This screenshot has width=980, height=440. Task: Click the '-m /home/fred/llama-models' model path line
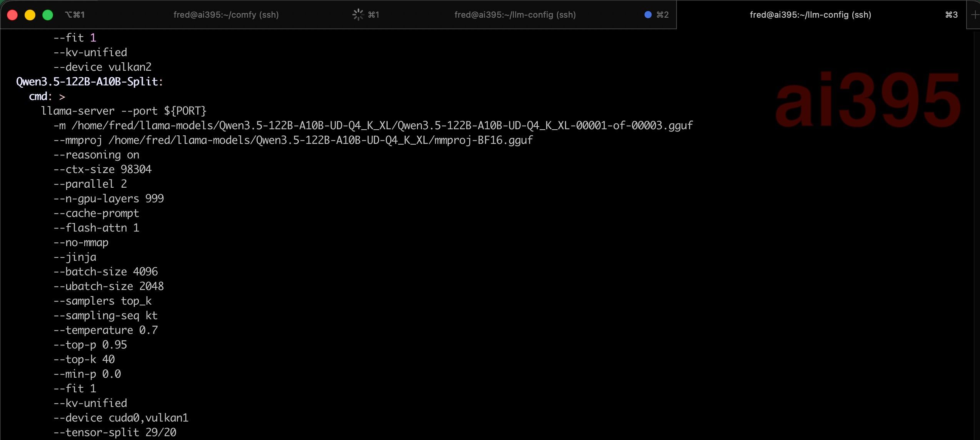click(x=373, y=125)
